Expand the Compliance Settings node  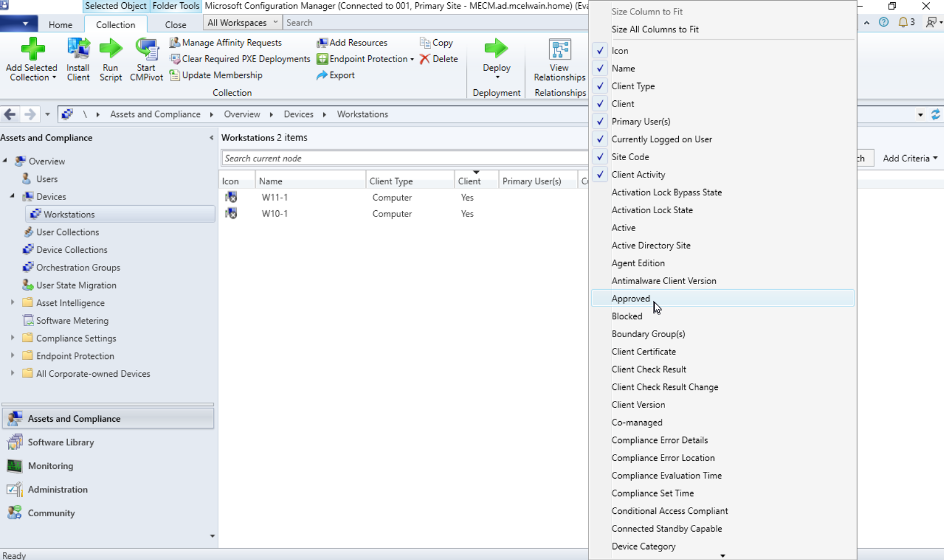(x=13, y=338)
